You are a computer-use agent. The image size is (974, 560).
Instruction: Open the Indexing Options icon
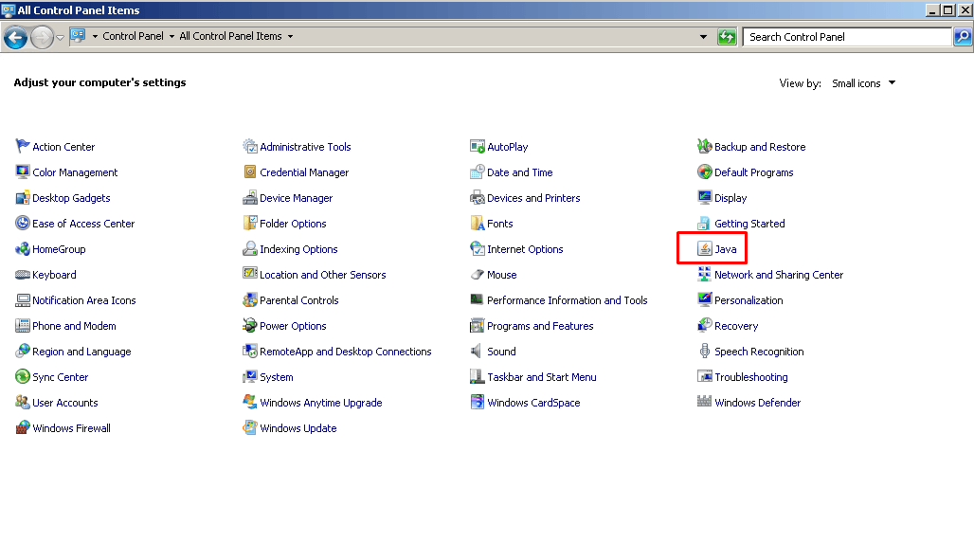pyautogui.click(x=250, y=248)
